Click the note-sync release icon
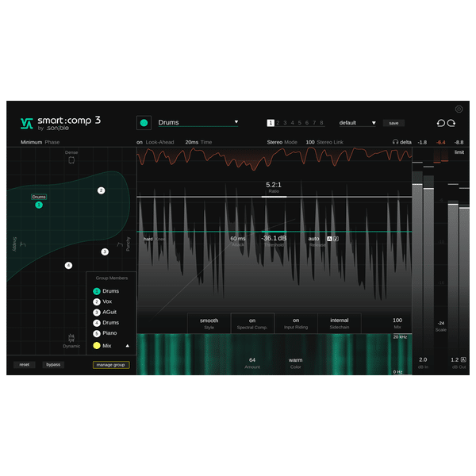Image resolution: width=476 pixels, height=476 pixels. [x=336, y=239]
